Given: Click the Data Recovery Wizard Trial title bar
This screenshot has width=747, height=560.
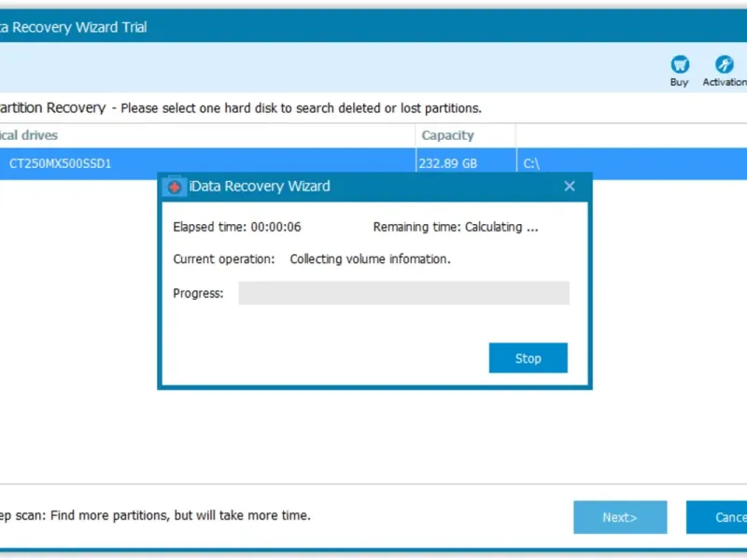Looking at the screenshot, I should (x=373, y=27).
